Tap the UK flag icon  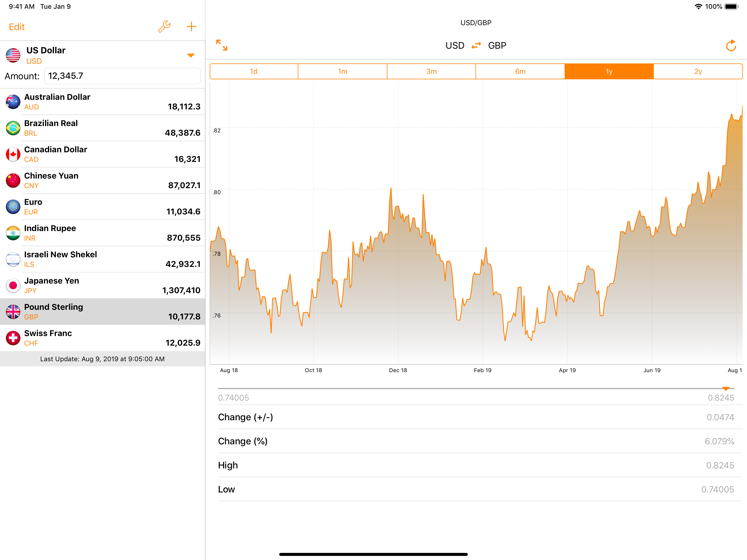[13, 312]
